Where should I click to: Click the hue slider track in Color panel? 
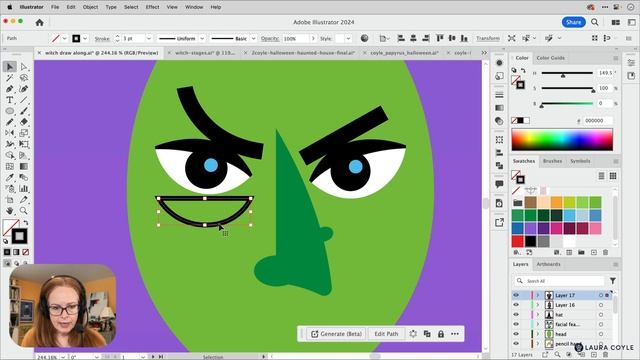tap(567, 73)
